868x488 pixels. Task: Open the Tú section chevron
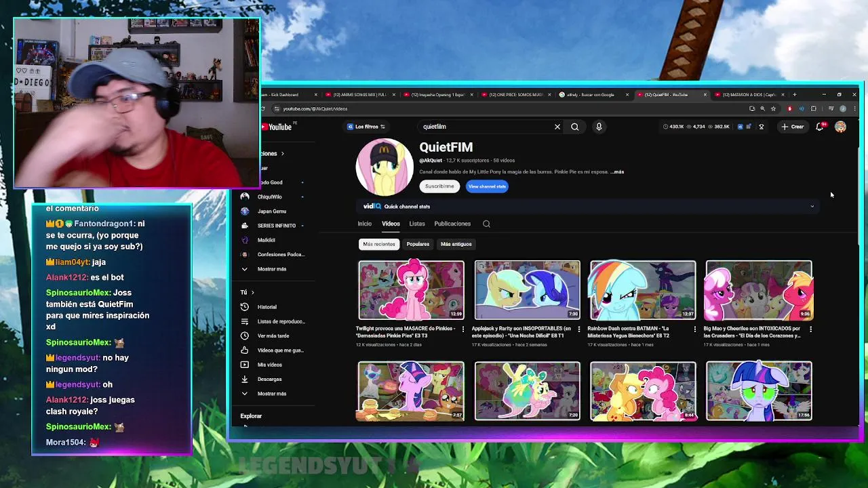pyautogui.click(x=253, y=292)
